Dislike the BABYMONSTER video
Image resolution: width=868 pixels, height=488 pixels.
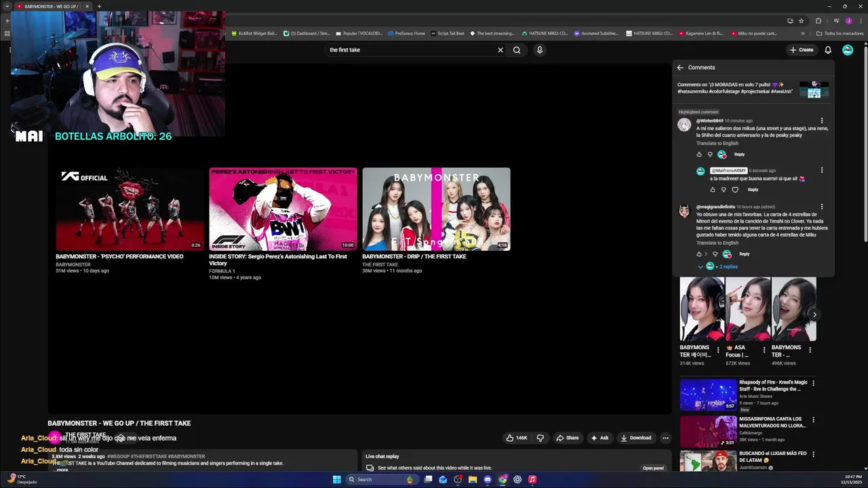click(x=540, y=438)
